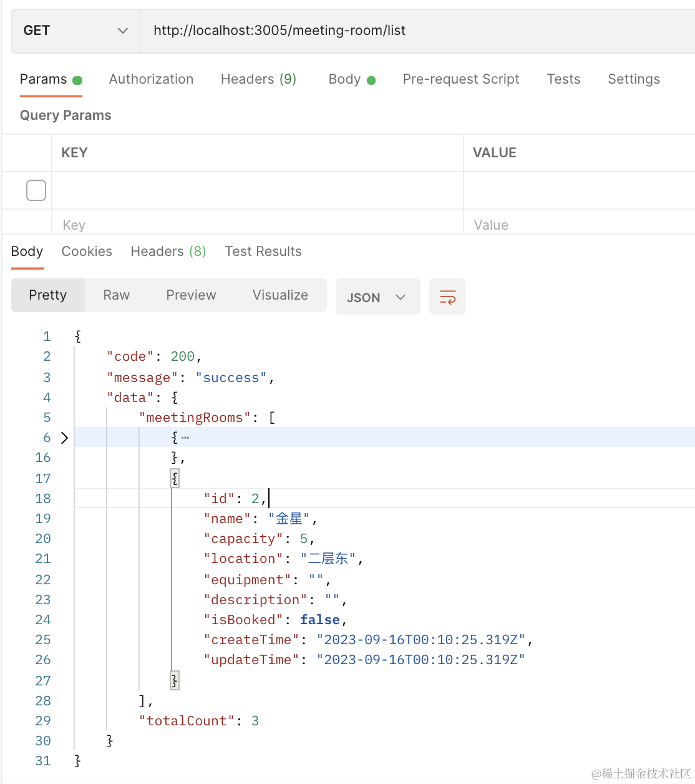Click the request URL input field
Image resolution: width=695 pixels, height=784 pixels.
(412, 31)
